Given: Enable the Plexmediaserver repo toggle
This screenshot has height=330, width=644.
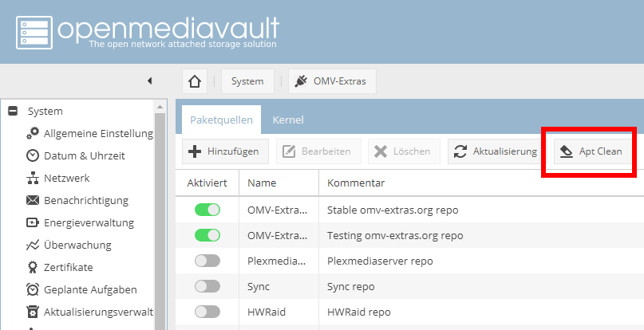Looking at the screenshot, I should pyautogui.click(x=207, y=261).
